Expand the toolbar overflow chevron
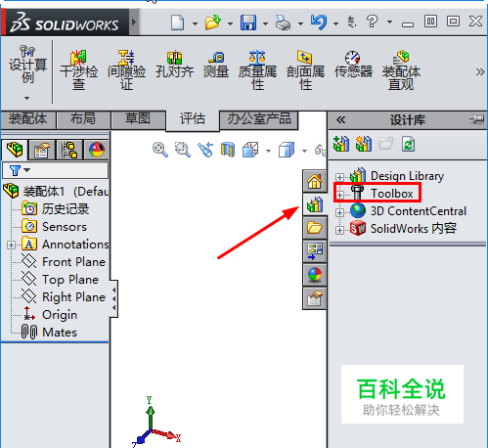This screenshot has height=448, width=488. (x=480, y=72)
